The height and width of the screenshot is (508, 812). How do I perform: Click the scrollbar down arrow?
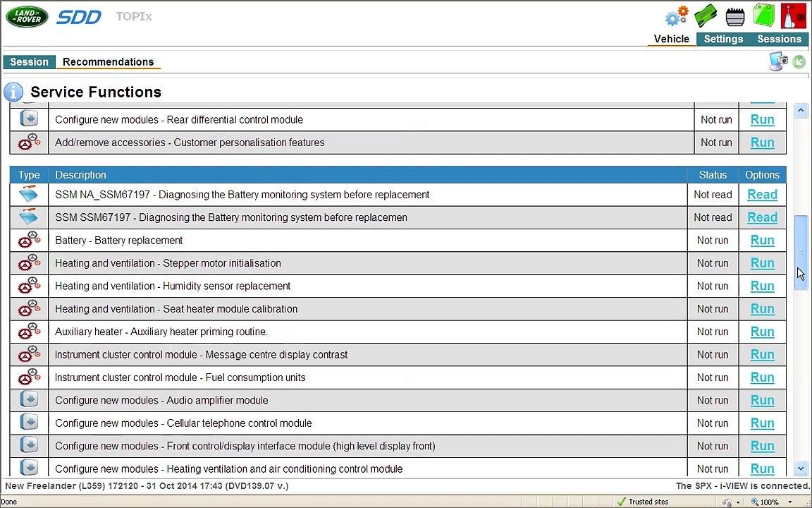(x=801, y=469)
